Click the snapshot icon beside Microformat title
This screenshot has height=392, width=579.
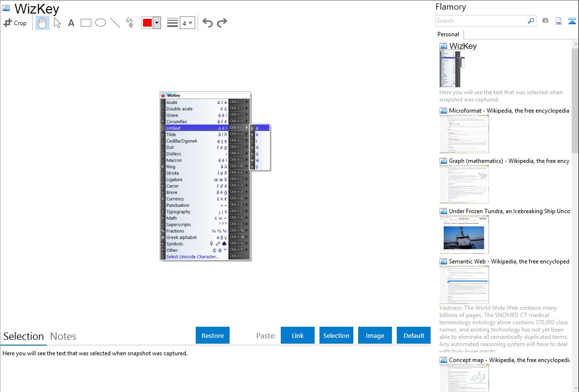(x=443, y=111)
